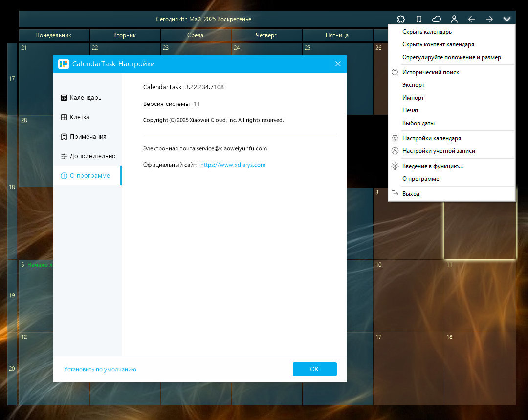Select the Дополнительно settings tab
The height and width of the screenshot is (420, 528).
pos(92,156)
